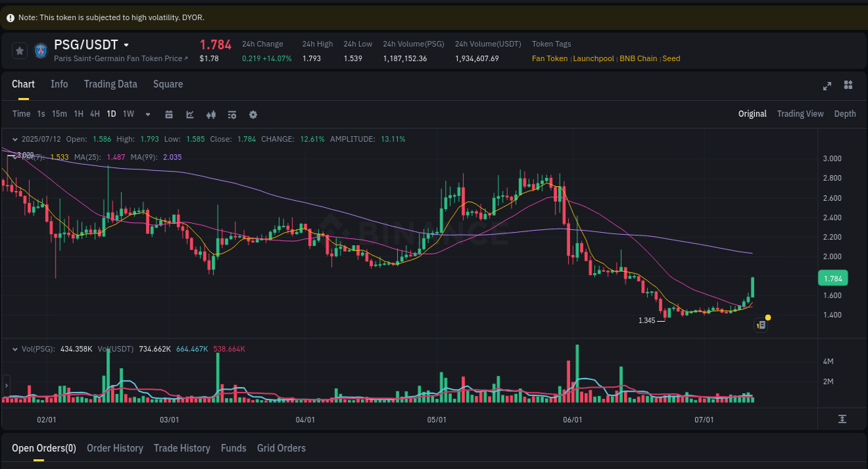This screenshot has height=469, width=868.
Task: Open the chart settings gear icon
Action: pos(252,113)
